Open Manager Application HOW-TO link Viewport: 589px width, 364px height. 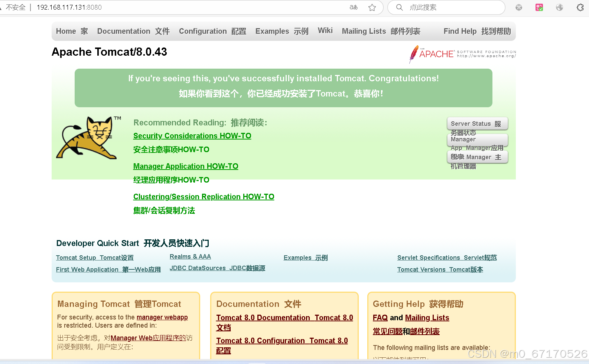[x=186, y=166]
